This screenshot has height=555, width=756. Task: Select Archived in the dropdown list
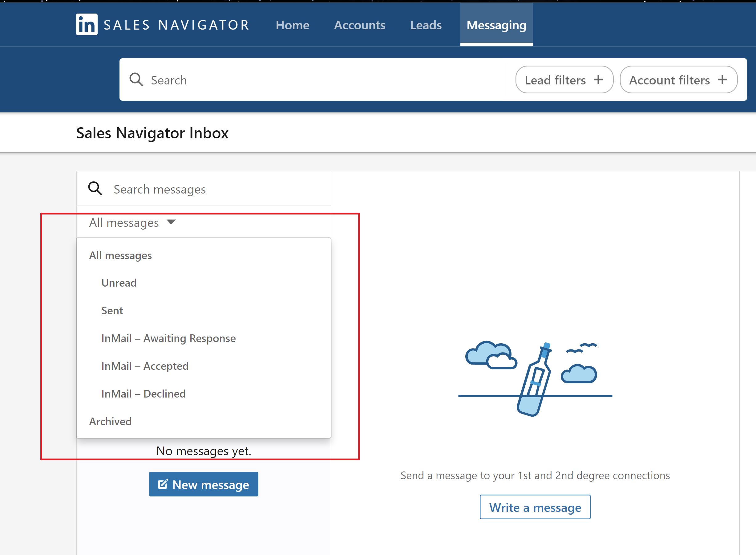(x=110, y=422)
